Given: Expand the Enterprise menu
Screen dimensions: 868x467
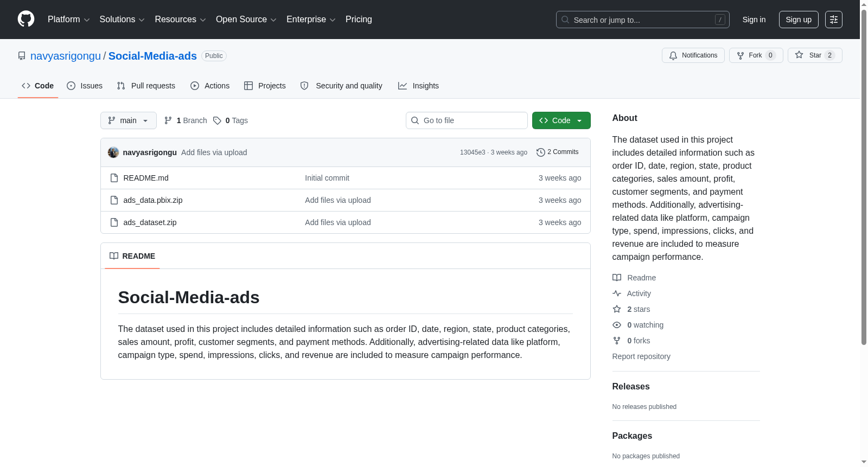Looking at the screenshot, I should (311, 20).
